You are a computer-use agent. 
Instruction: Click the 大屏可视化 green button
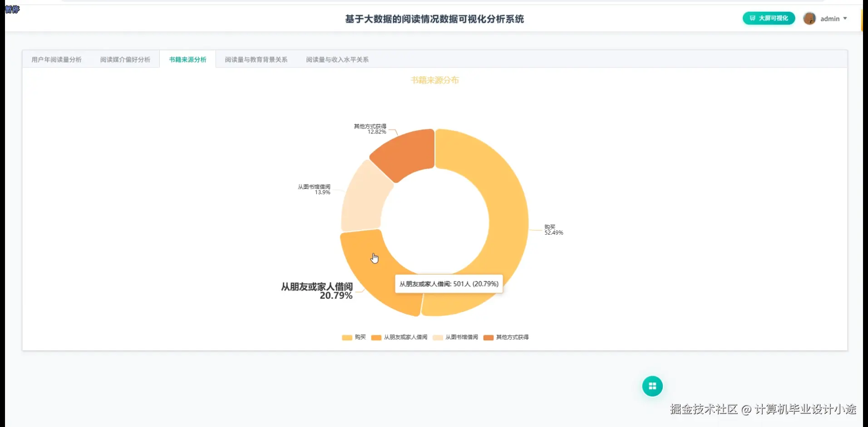pos(768,18)
